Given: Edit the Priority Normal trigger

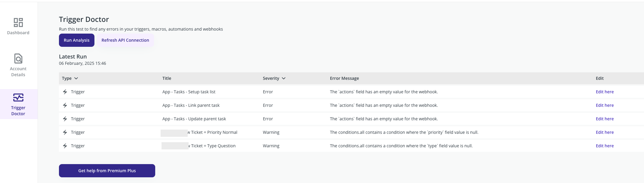Looking at the screenshot, I should tap(605, 132).
